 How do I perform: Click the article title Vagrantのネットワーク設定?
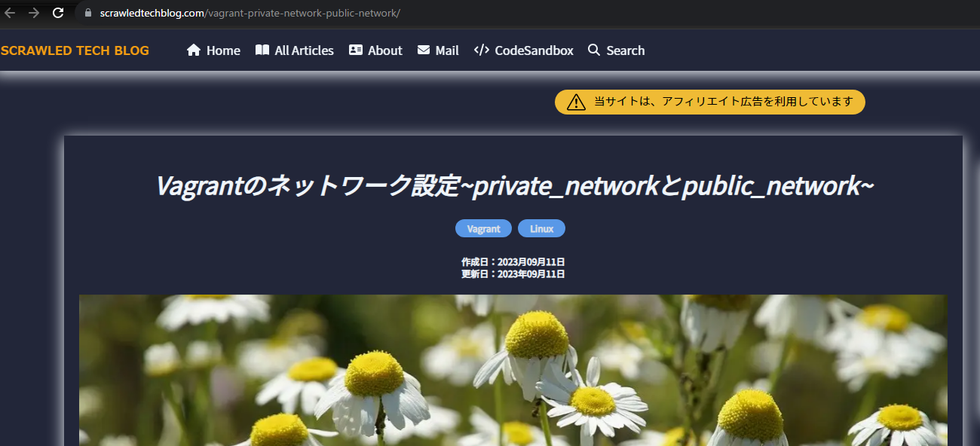(514, 185)
